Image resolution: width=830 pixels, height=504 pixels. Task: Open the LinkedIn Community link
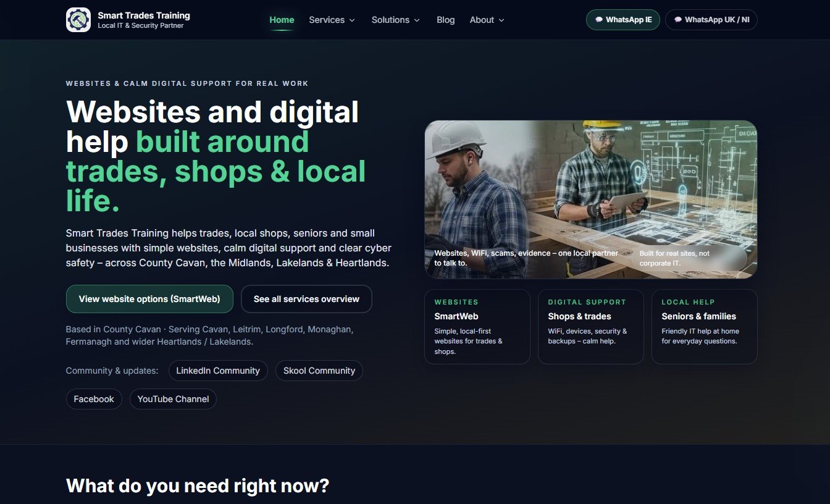[x=218, y=371]
